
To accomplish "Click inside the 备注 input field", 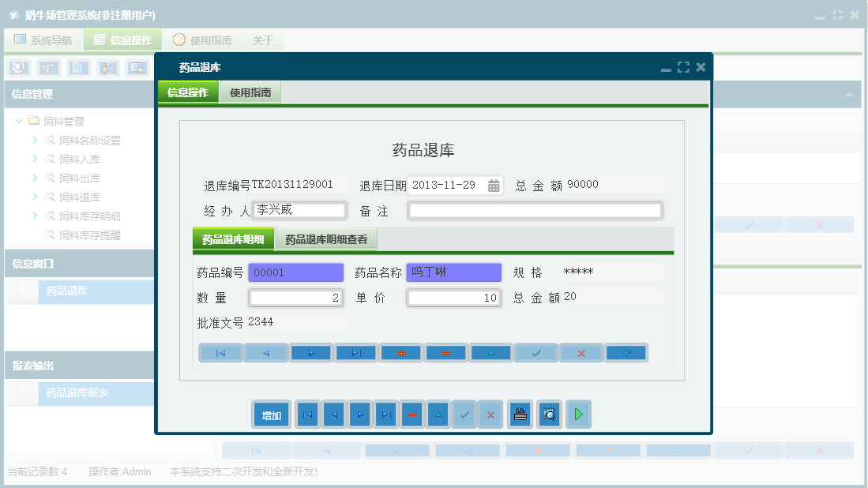I will pyautogui.click(x=534, y=209).
